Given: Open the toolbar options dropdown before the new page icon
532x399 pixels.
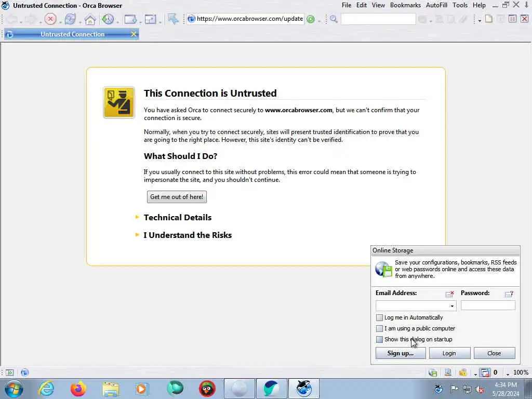Looking at the screenshot, I should [480, 21].
